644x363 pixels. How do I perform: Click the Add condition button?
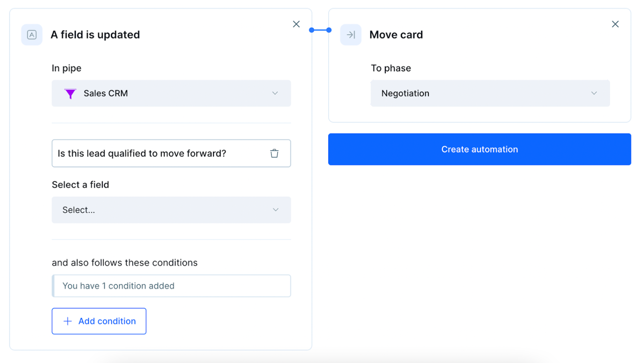[x=99, y=321]
